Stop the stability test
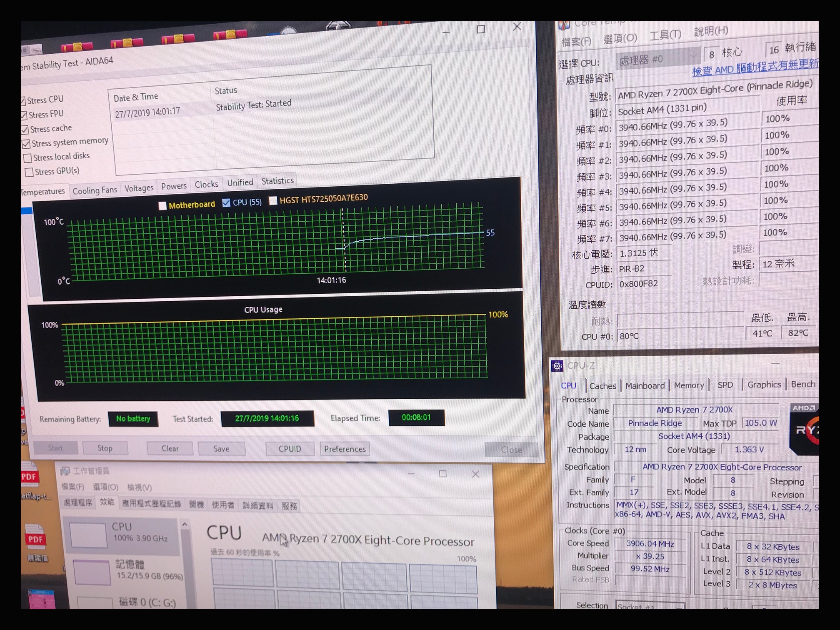This screenshot has width=840, height=630. [105, 448]
